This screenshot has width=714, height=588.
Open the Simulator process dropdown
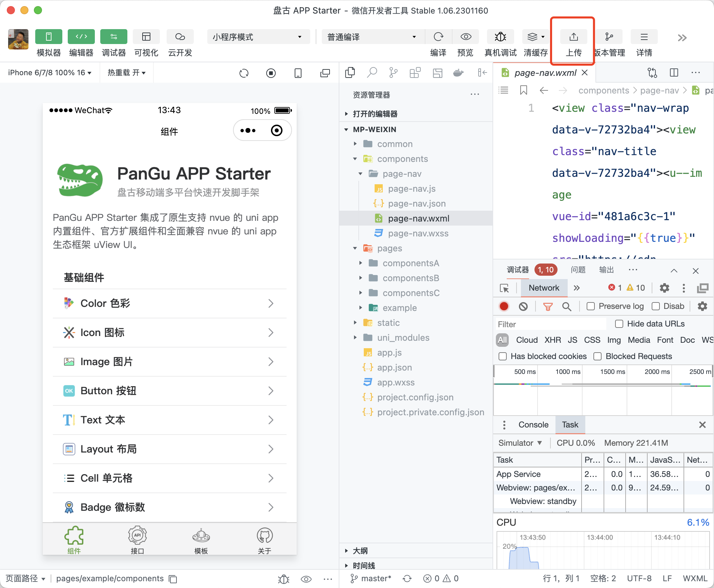coord(520,443)
